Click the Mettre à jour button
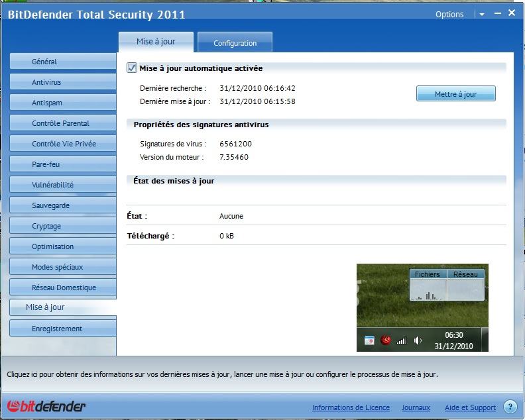 pos(455,93)
